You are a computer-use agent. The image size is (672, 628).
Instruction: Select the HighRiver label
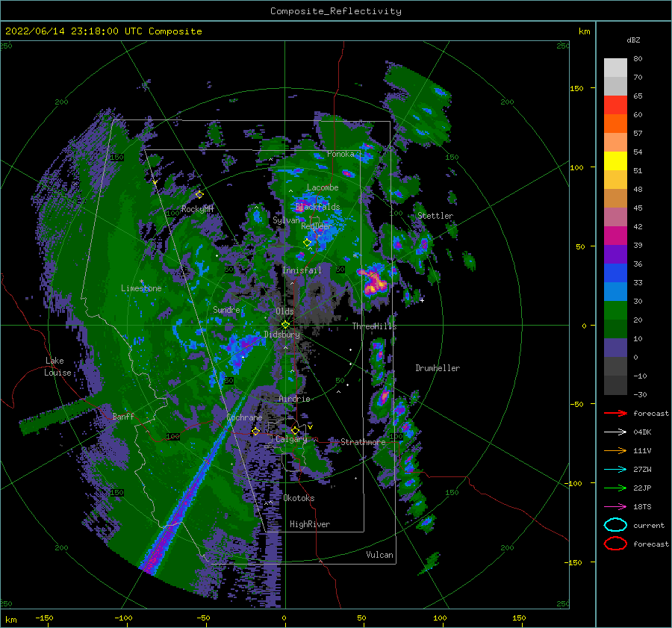pyautogui.click(x=310, y=524)
